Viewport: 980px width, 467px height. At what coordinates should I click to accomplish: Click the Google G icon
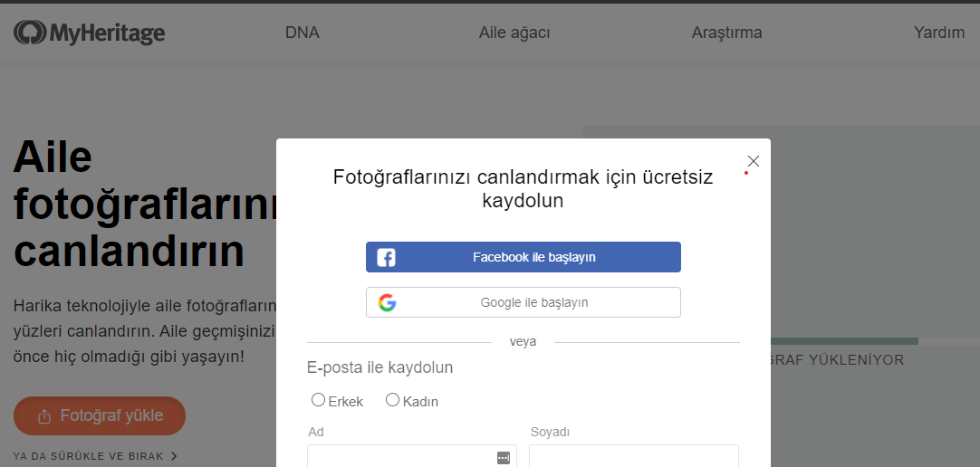point(387,303)
